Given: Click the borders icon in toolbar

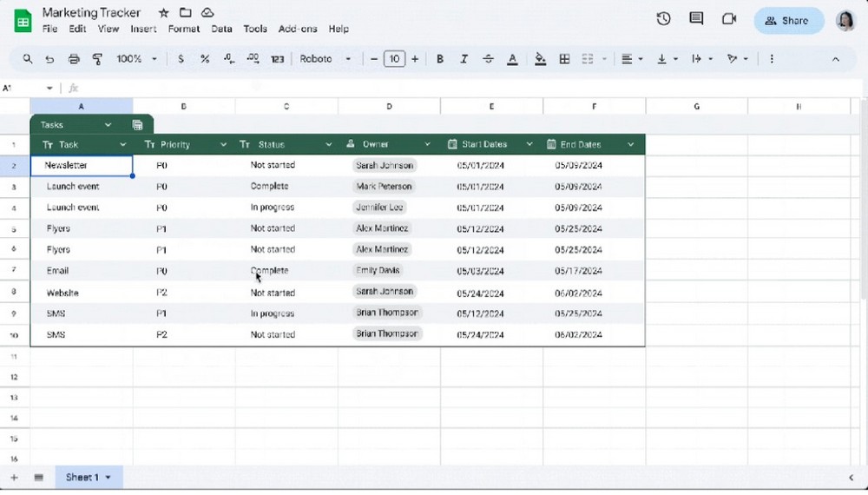Looking at the screenshot, I should [564, 59].
